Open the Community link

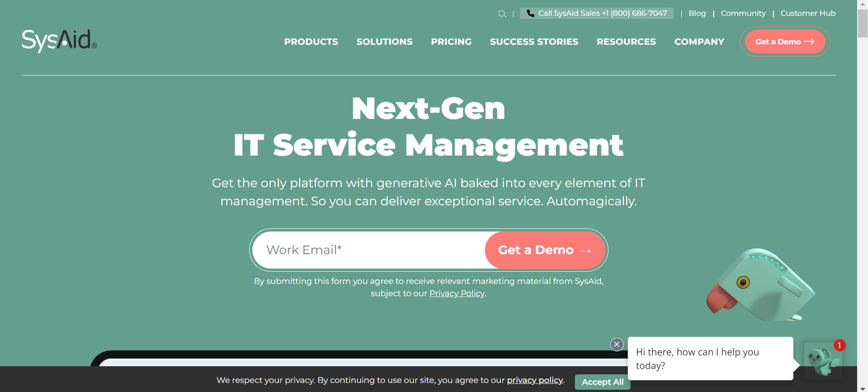[x=743, y=14]
